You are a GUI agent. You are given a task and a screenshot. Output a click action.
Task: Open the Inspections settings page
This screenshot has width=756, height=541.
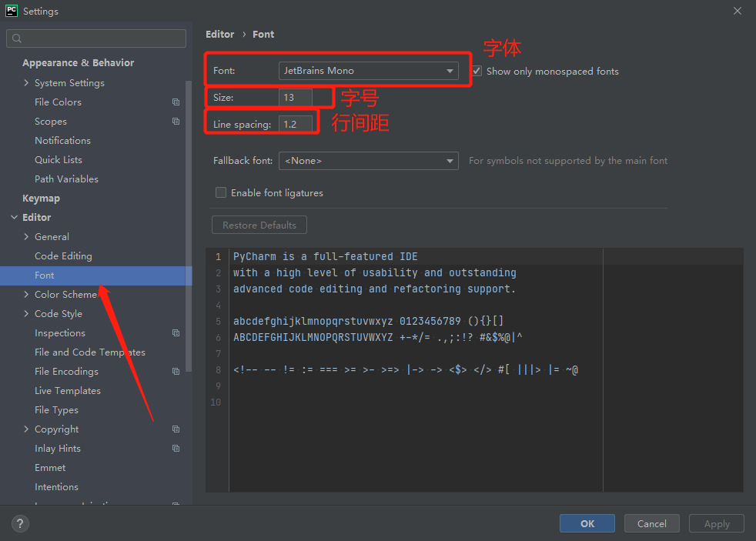[x=60, y=333]
